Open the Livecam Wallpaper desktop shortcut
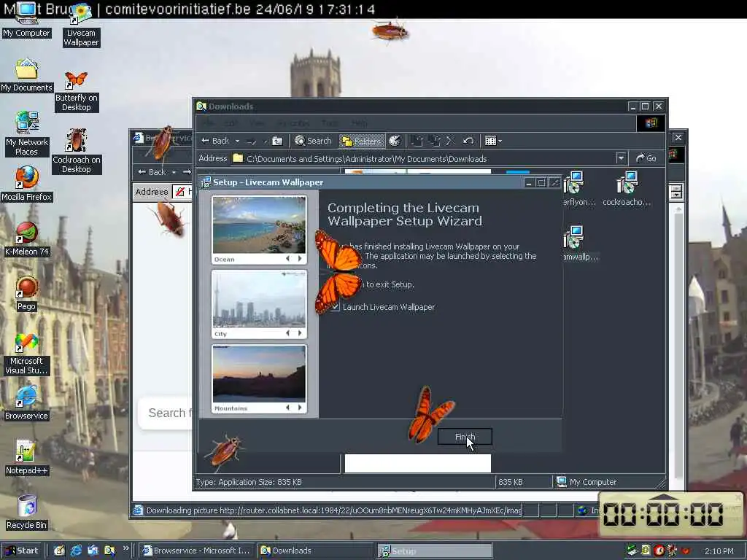This screenshot has width=747, height=560. (80, 26)
